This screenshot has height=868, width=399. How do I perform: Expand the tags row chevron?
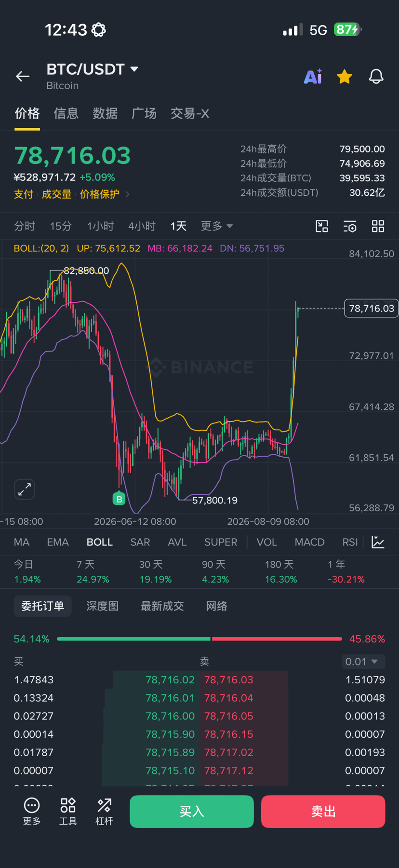point(127,194)
